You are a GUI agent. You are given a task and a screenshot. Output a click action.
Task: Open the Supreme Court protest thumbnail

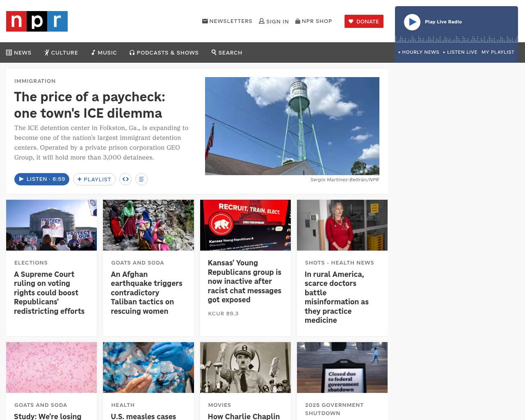pyautogui.click(x=52, y=225)
